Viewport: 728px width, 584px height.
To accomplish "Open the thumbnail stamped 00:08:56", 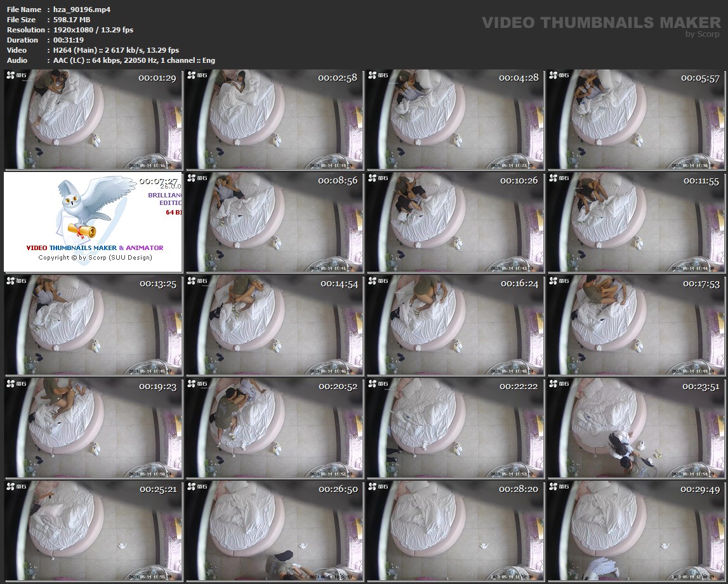I will (x=274, y=222).
